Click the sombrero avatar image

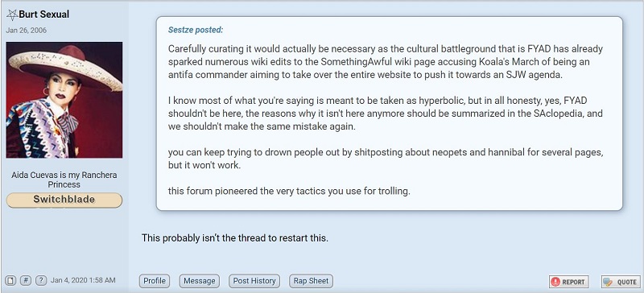[64, 100]
